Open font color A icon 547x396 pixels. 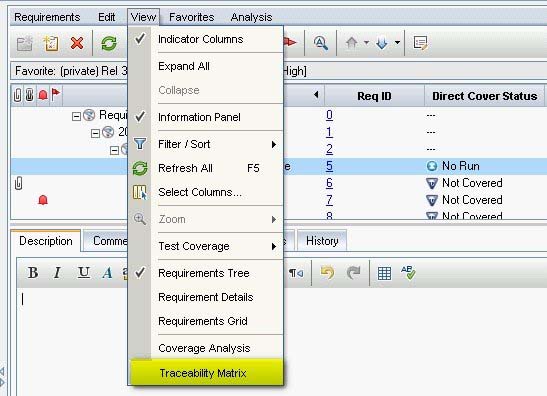[x=107, y=272]
